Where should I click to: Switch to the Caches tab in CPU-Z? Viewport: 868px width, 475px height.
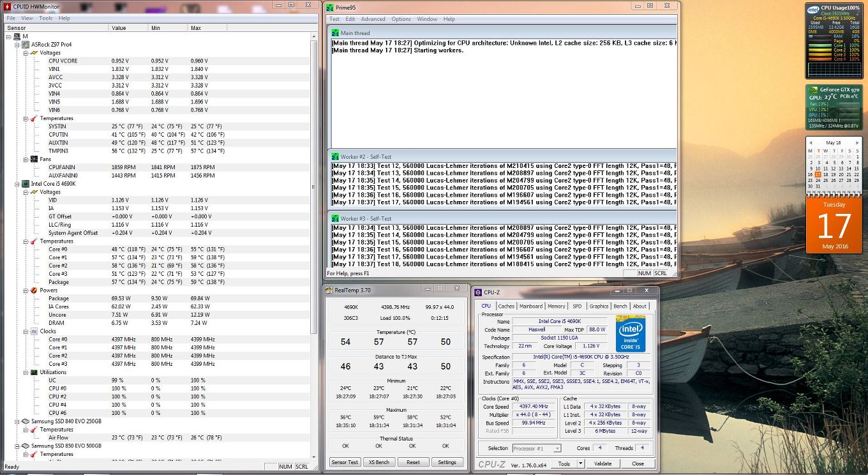point(506,306)
